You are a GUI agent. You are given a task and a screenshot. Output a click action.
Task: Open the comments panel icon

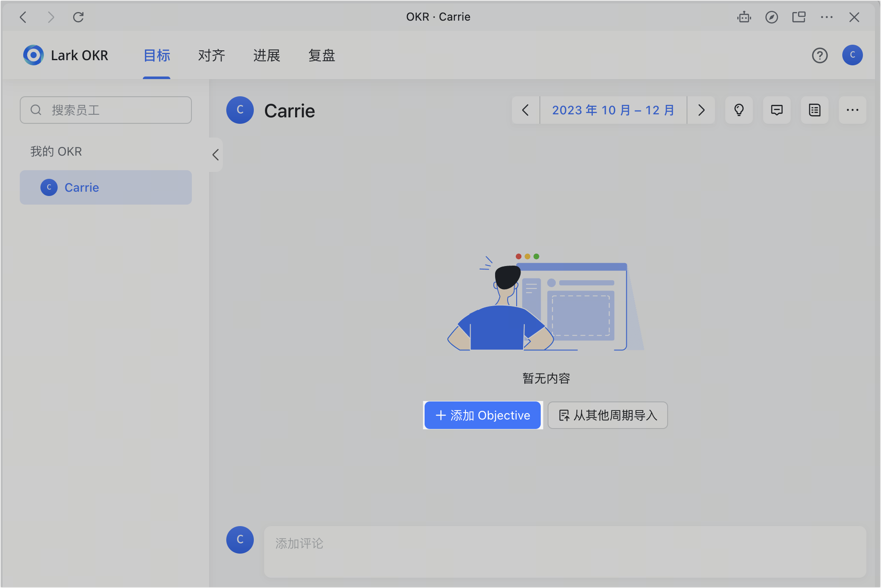point(777,110)
